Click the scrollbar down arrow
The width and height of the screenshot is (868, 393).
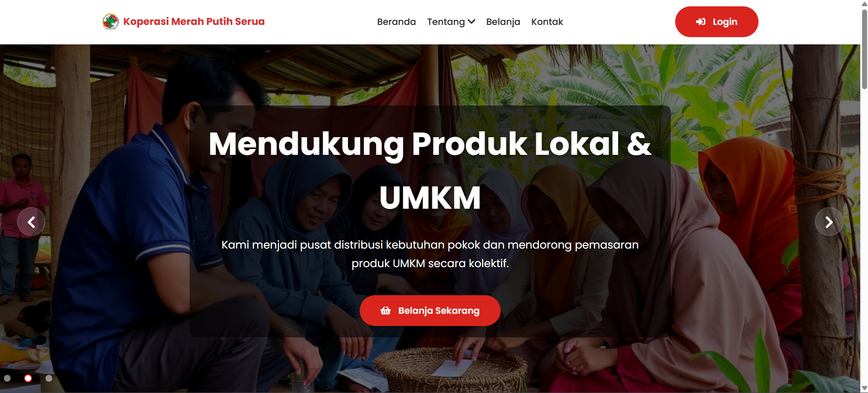[864, 388]
